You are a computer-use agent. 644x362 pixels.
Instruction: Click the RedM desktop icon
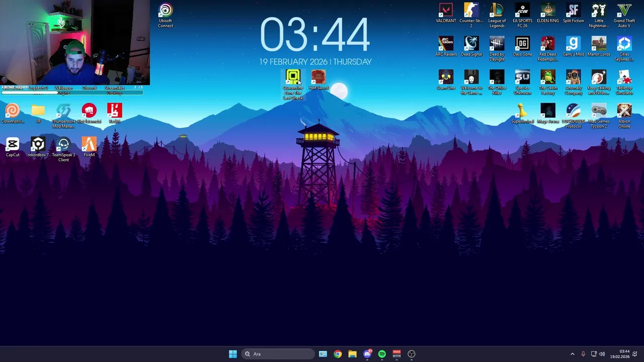click(114, 114)
